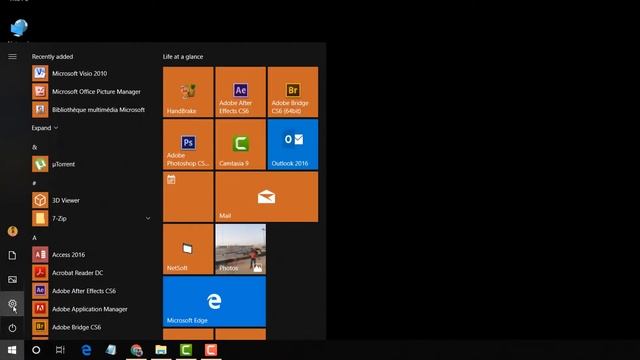Launch Acrobat Reader DC
Viewport: 640px width, 360px height.
click(x=92, y=273)
